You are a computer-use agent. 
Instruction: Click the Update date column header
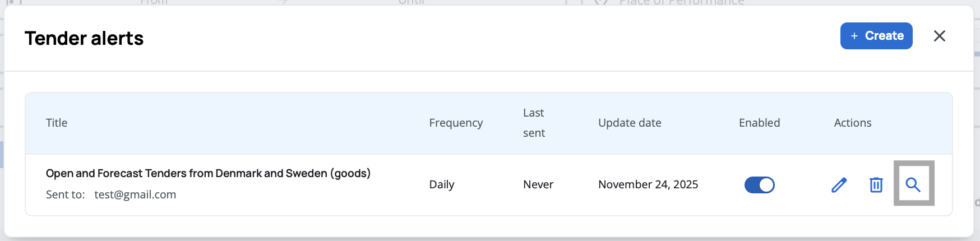tap(630, 123)
